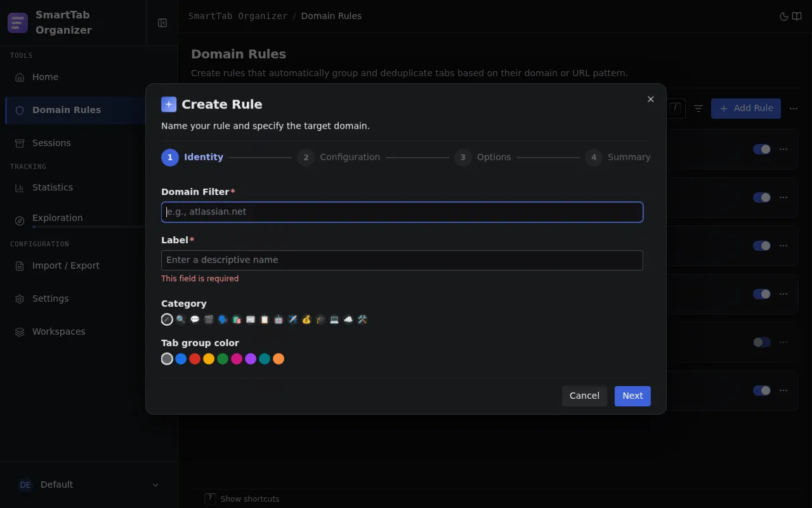This screenshot has height=508, width=812.
Task: Select step 1 Identity
Action: (192, 157)
